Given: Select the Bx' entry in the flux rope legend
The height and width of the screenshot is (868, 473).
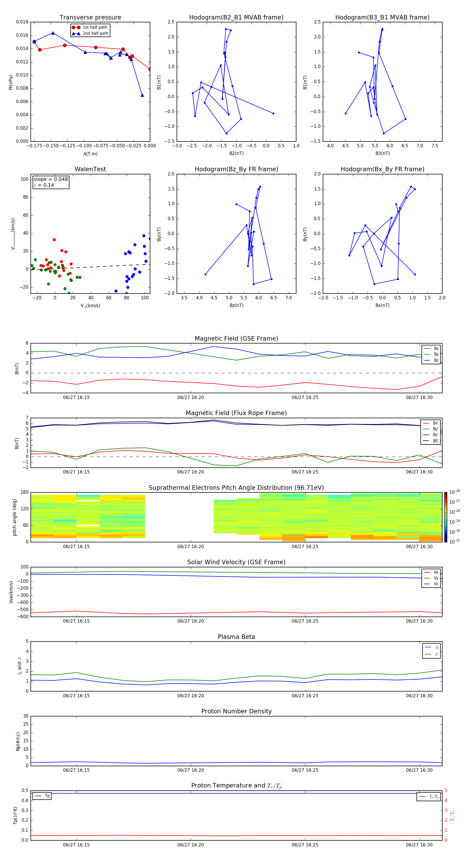Looking at the screenshot, I should click(431, 423).
